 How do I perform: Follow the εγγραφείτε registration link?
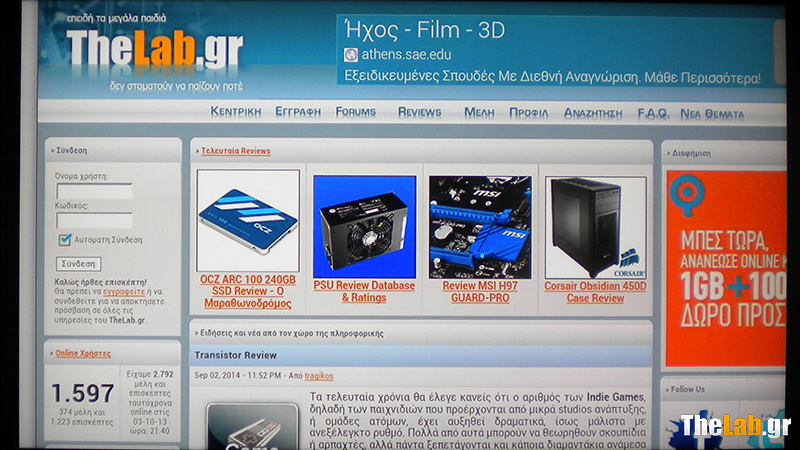pos(124,291)
